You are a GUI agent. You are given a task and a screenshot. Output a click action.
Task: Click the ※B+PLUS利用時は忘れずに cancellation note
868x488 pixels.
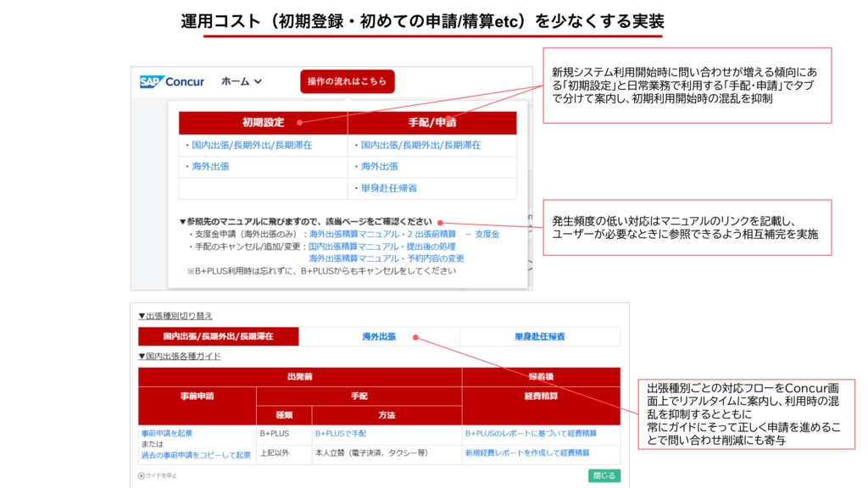[x=321, y=270]
